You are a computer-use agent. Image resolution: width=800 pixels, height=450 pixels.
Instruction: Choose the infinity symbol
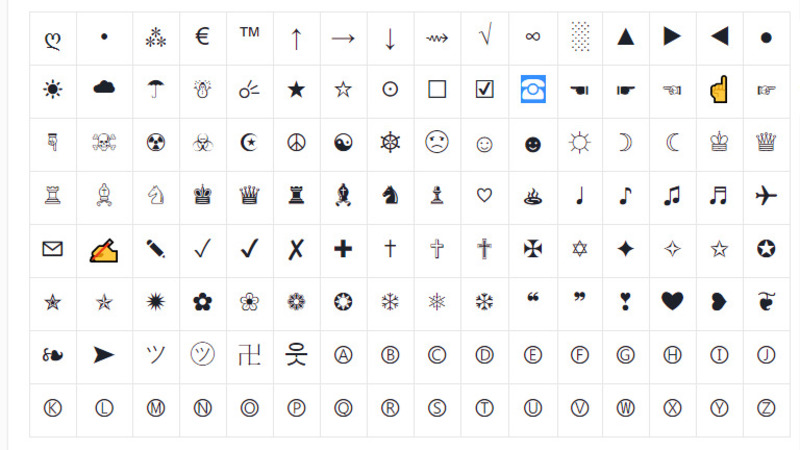533,37
